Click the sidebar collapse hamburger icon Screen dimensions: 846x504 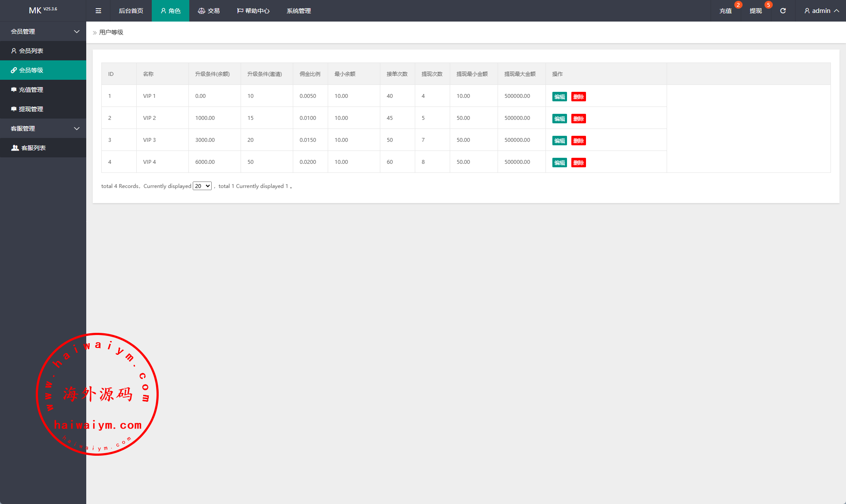pyautogui.click(x=98, y=11)
